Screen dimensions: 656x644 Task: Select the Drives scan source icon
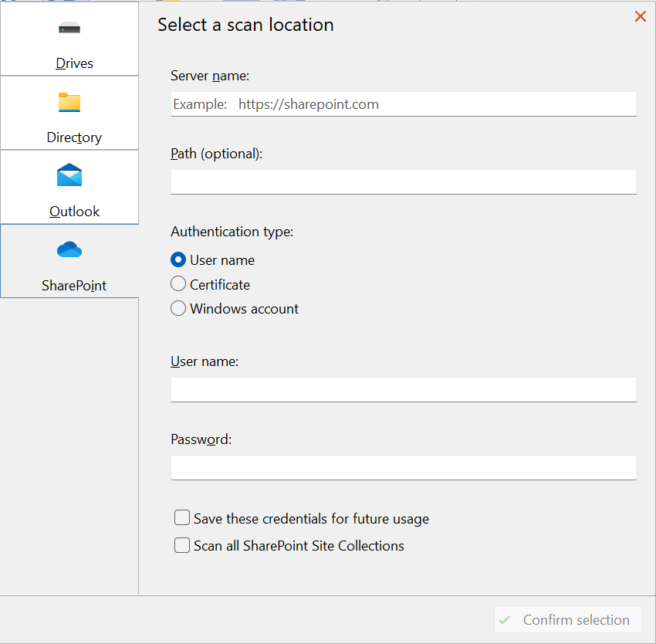pos(69,28)
